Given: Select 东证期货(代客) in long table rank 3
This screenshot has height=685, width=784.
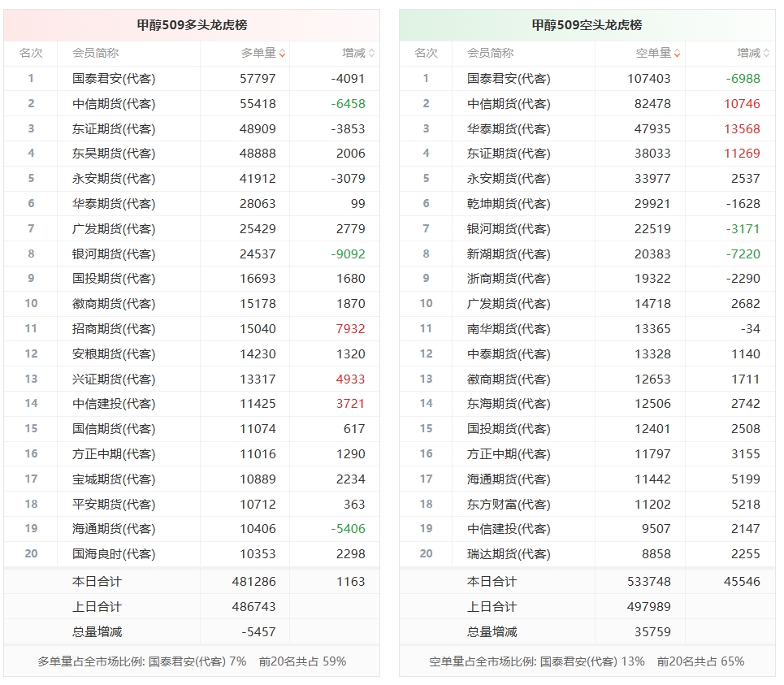Looking at the screenshot, I should coord(114,128).
